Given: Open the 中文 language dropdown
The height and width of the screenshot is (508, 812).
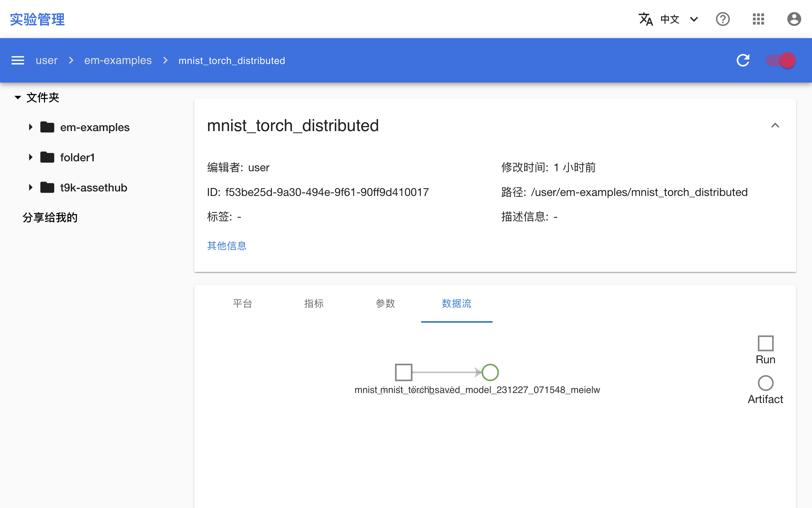Looking at the screenshot, I should point(679,19).
